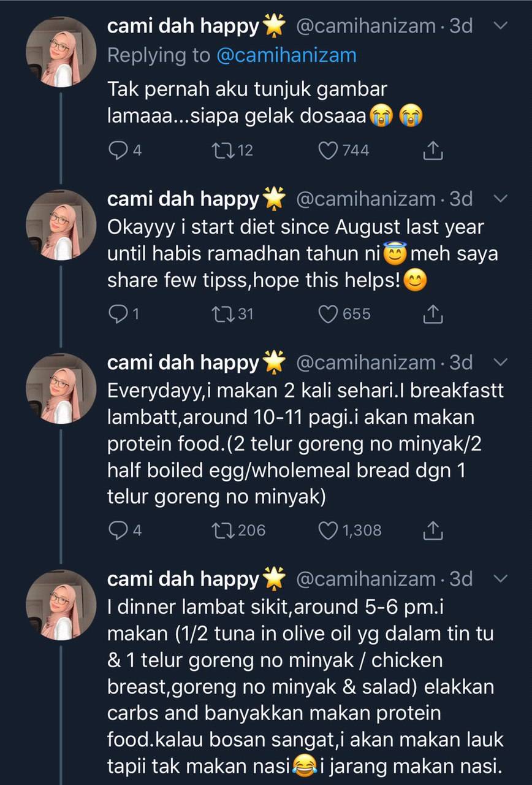The width and height of the screenshot is (532, 785).
Task: Tap the avatar beside the breakfast tweet
Action: (x=61, y=389)
